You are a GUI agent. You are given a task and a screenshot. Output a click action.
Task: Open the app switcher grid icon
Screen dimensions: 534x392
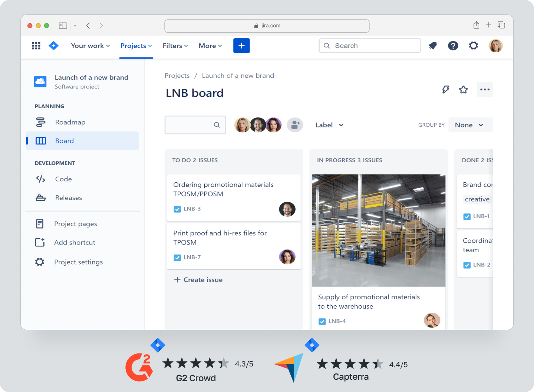[36, 46]
